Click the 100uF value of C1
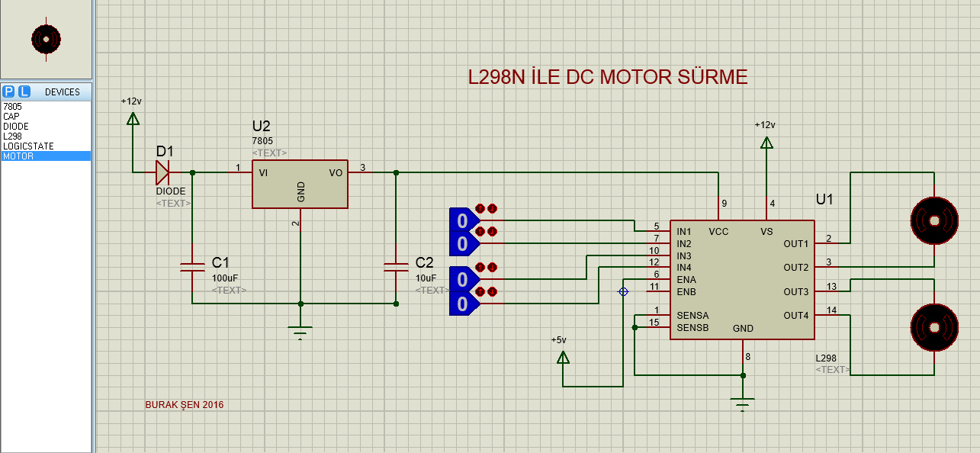This screenshot has width=980, height=453. coord(223,278)
